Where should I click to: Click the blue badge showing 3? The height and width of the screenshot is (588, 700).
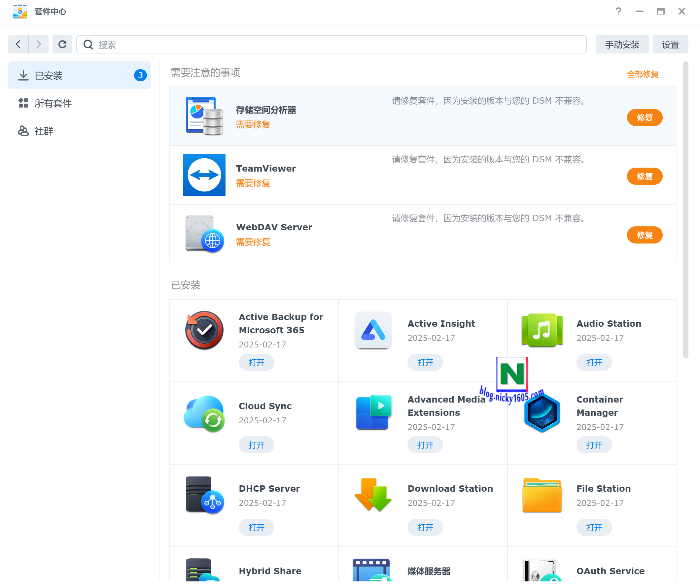(x=140, y=75)
